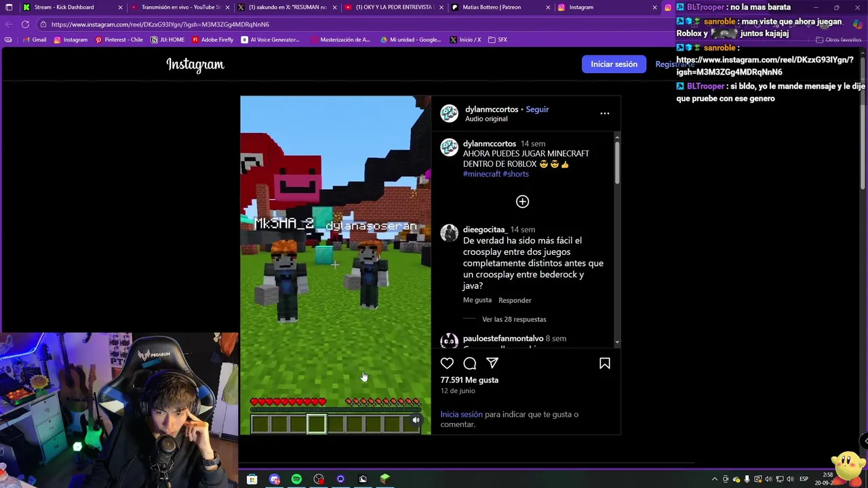Open Microsoft Store from the taskbar
Image resolution: width=868 pixels, height=488 pixels.
[x=252, y=479]
